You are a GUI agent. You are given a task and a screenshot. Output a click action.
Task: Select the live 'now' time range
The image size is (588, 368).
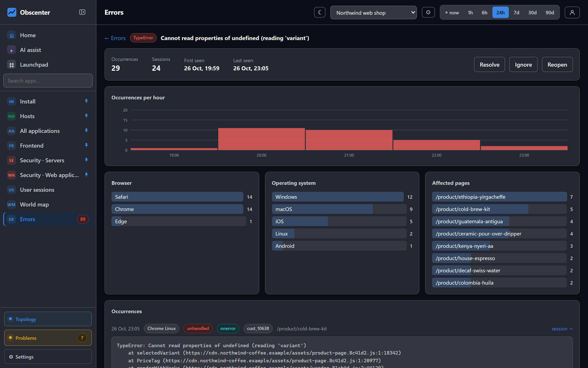tap(452, 13)
